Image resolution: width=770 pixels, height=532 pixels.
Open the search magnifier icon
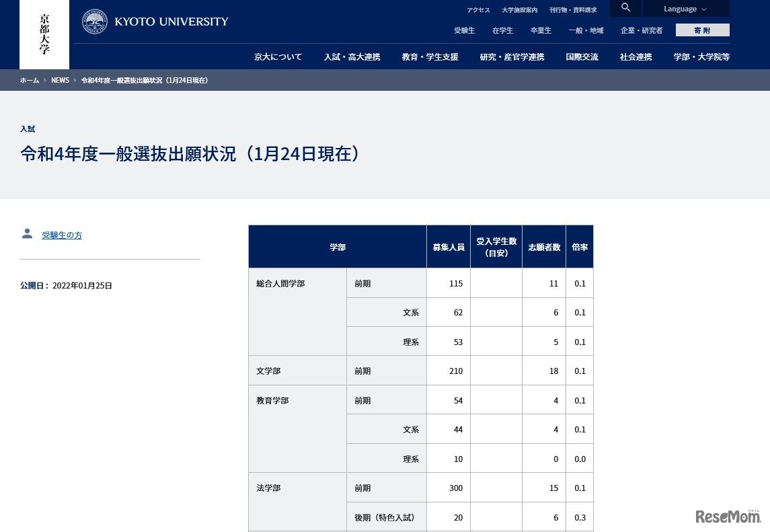(x=625, y=7)
